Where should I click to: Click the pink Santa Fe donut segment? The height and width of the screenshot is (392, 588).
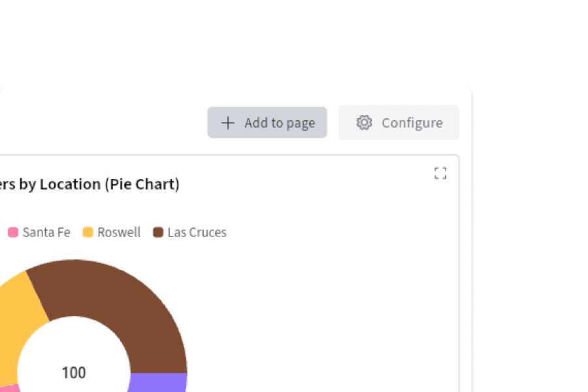(9, 389)
